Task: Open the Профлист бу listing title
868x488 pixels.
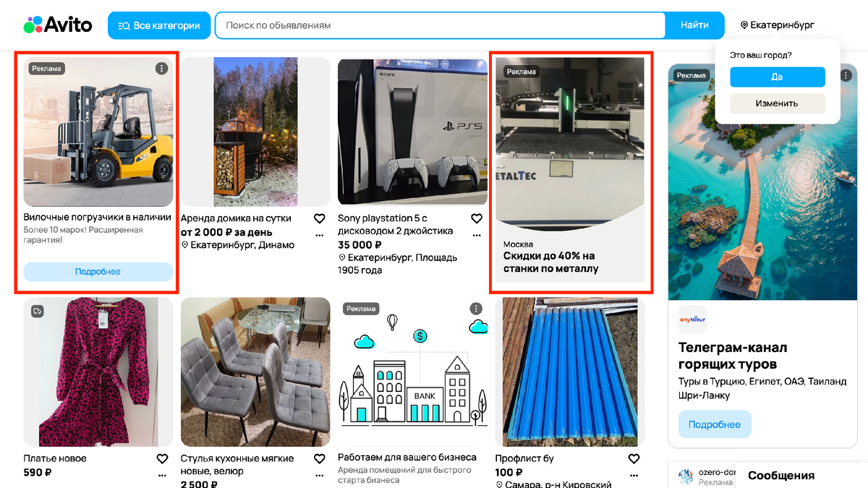Action: [x=524, y=458]
